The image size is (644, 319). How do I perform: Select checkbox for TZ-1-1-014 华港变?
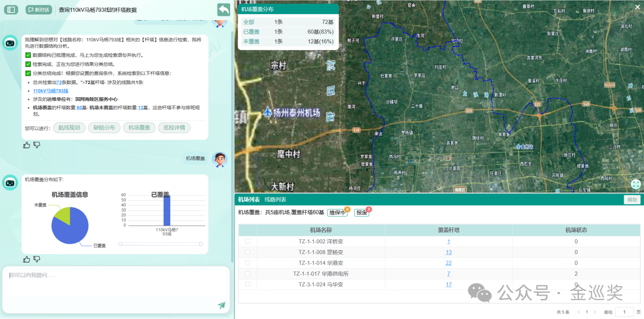(248, 263)
